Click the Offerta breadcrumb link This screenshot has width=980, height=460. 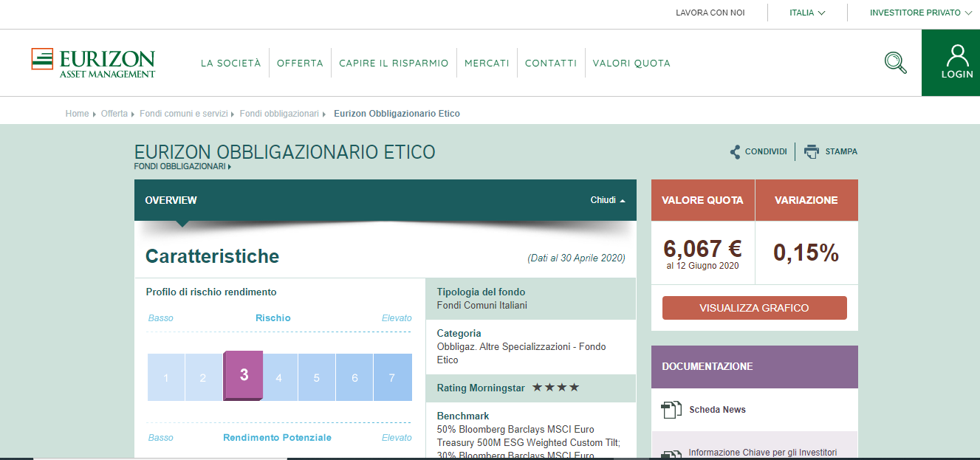(x=114, y=114)
